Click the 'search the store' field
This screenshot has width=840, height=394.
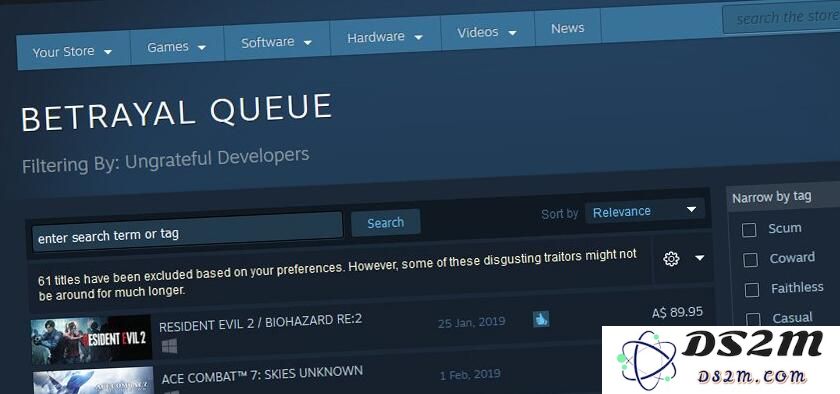[782, 18]
